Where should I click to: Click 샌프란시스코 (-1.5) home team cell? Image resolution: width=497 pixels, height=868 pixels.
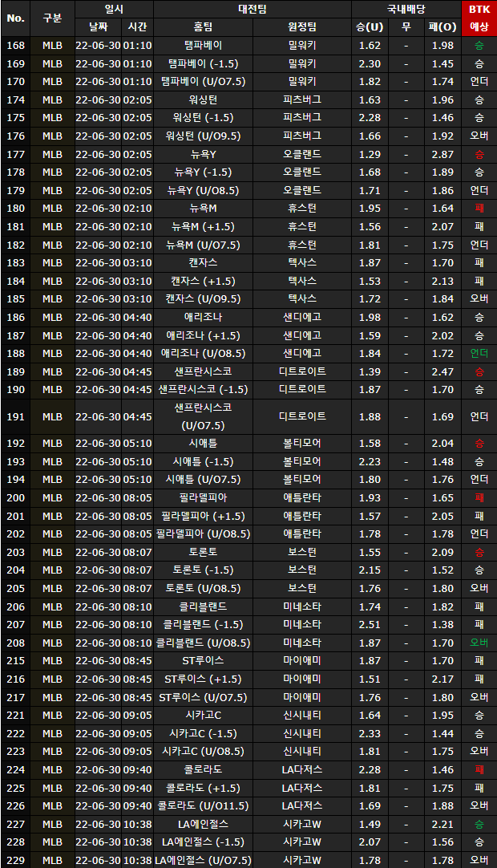point(203,390)
